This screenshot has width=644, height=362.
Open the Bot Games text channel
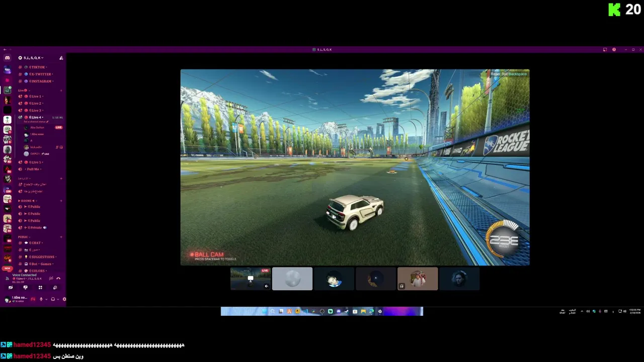click(x=39, y=264)
